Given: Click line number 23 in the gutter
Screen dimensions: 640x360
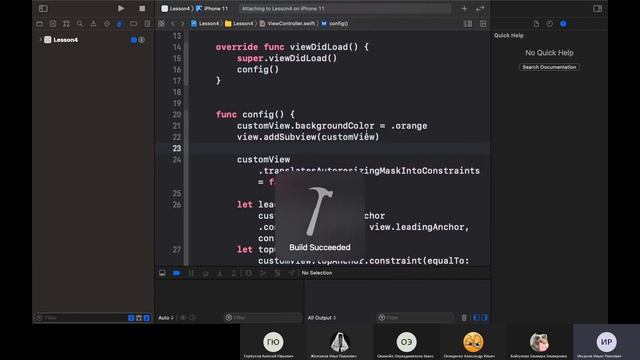Looking at the screenshot, I should (x=177, y=148).
